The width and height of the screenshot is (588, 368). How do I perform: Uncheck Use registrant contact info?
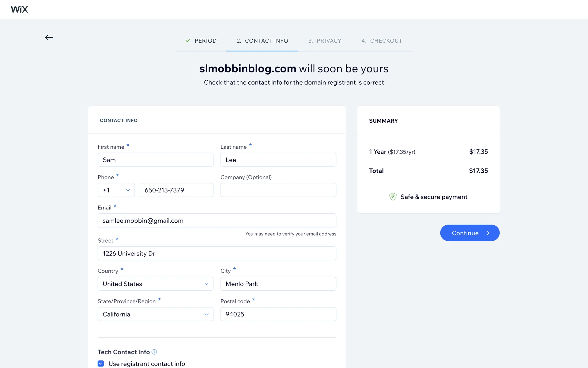(101, 363)
